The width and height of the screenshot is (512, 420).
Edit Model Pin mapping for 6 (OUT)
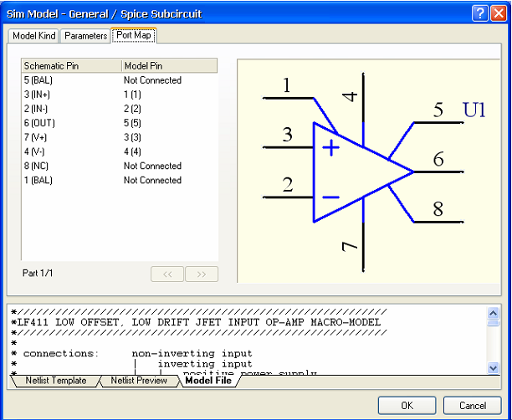pos(167,123)
